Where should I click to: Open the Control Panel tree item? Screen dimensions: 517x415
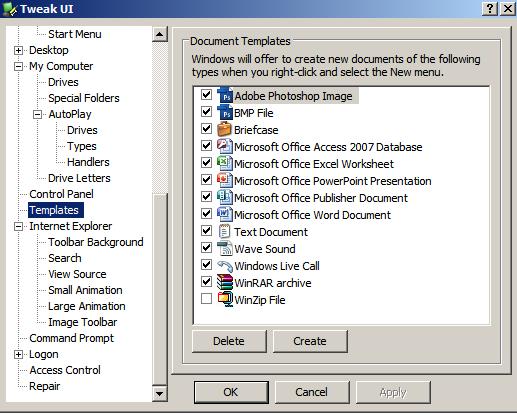[61, 194]
